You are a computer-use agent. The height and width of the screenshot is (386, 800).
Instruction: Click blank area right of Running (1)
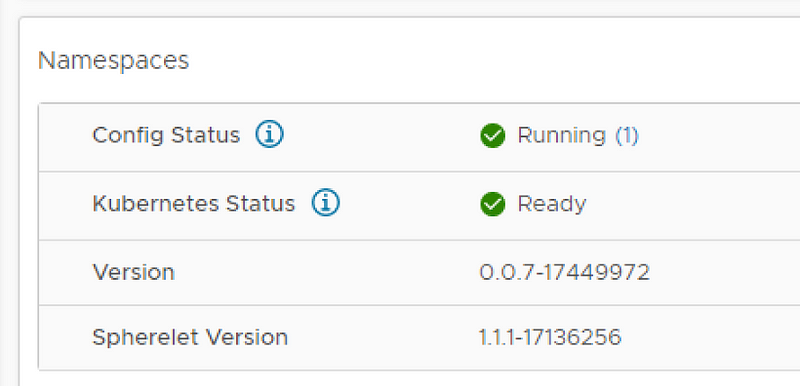point(719,136)
